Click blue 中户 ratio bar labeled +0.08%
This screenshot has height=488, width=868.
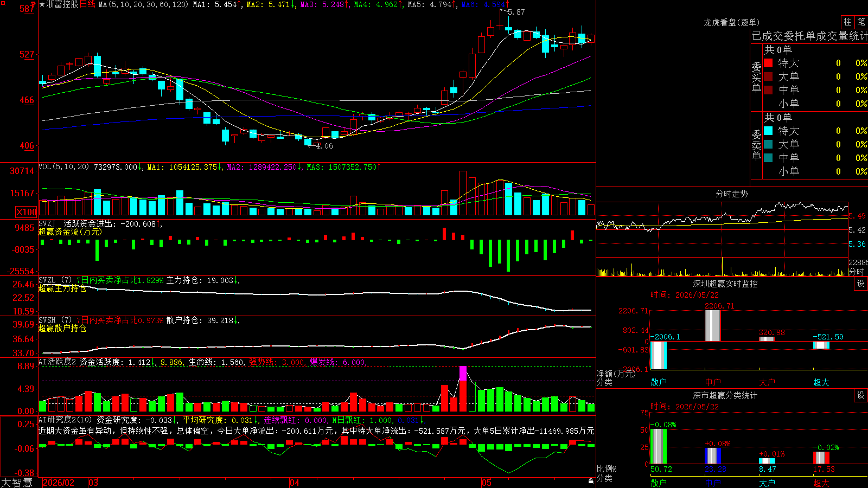(x=713, y=455)
